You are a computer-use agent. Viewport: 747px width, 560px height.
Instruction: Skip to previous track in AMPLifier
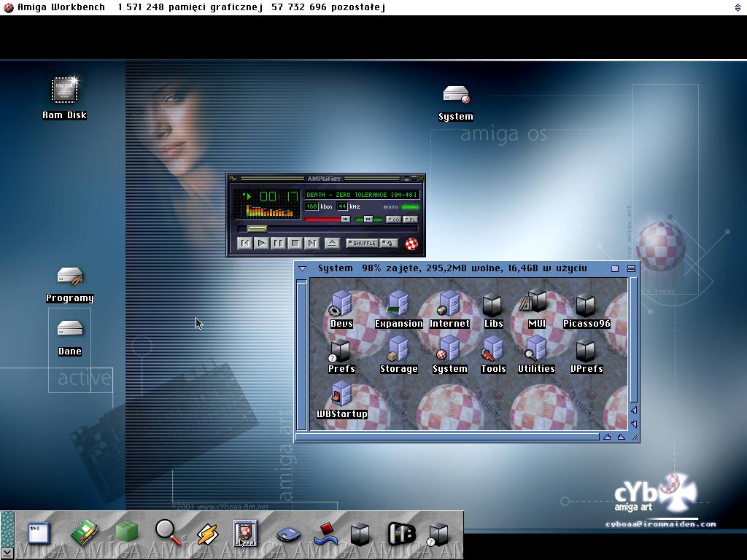click(245, 244)
